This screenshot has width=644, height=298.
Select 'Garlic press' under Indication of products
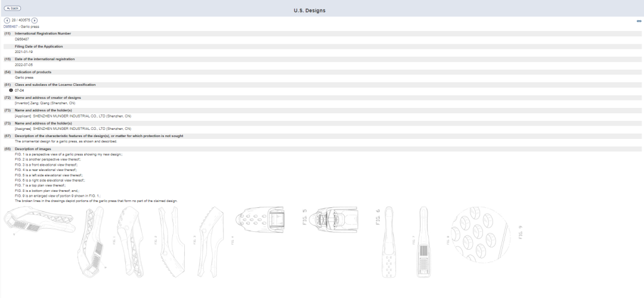pos(24,77)
